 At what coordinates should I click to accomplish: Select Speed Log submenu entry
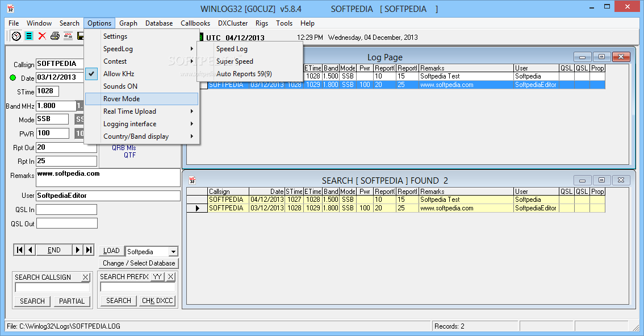pos(250,49)
